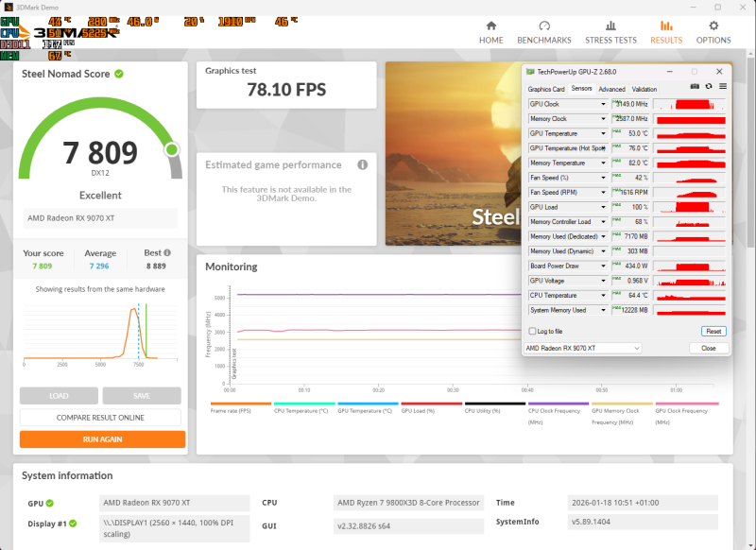This screenshot has width=756, height=550.
Task: Click the GPU-Z Reset button
Action: pyautogui.click(x=713, y=331)
